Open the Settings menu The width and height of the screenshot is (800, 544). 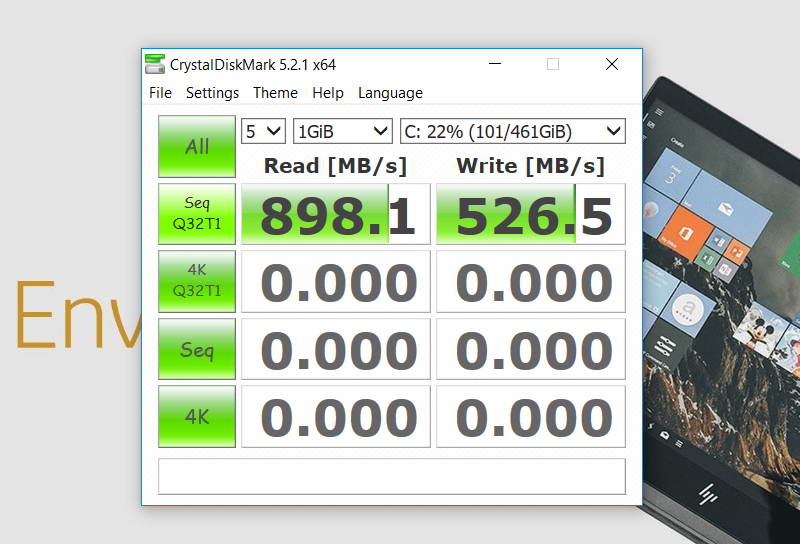tap(212, 93)
